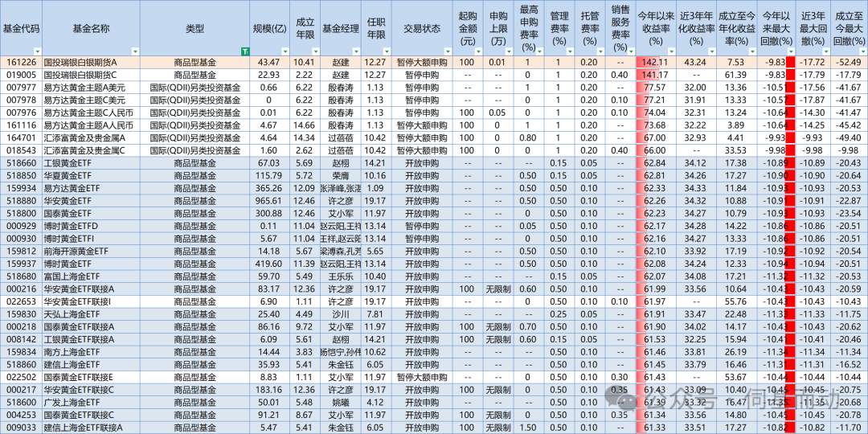The width and height of the screenshot is (868, 434).
Task: Select scale cell 365.26 for 易方达黄金ETF
Action: pyautogui.click(x=269, y=189)
